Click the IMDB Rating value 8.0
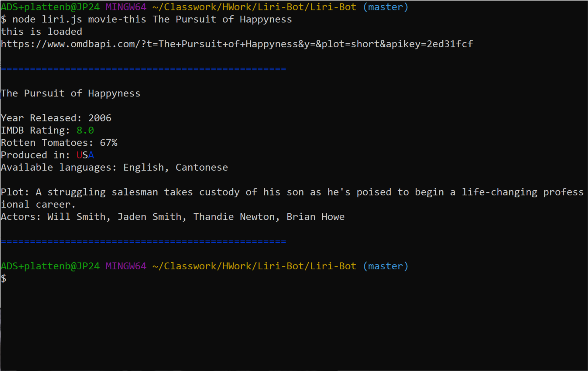 (x=85, y=130)
